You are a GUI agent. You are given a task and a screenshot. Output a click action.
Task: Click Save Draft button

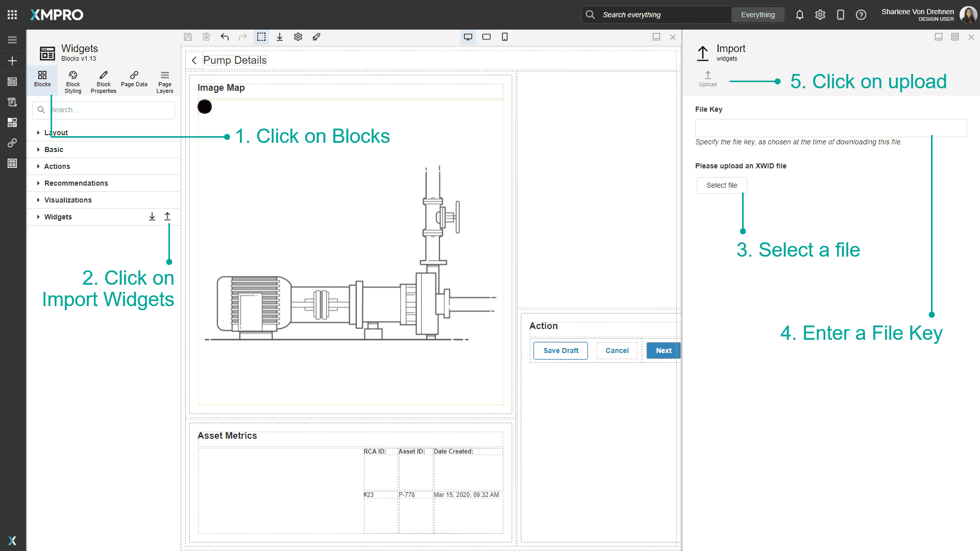(560, 350)
